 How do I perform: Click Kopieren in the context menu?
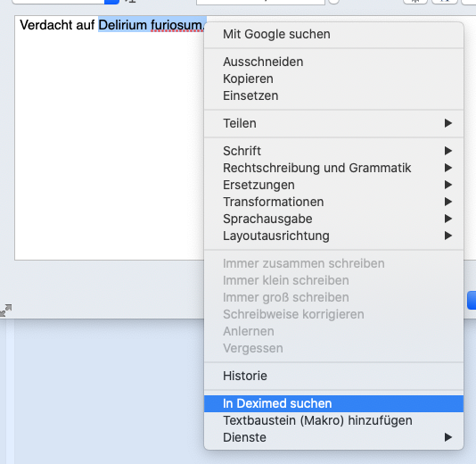(x=333, y=79)
